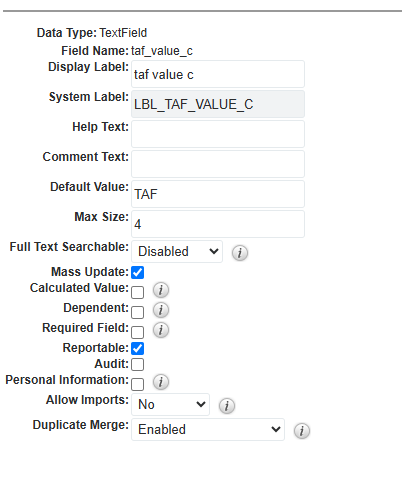Tick the Dependent checkbox
Screen dimensions: 402x489
(x=138, y=312)
